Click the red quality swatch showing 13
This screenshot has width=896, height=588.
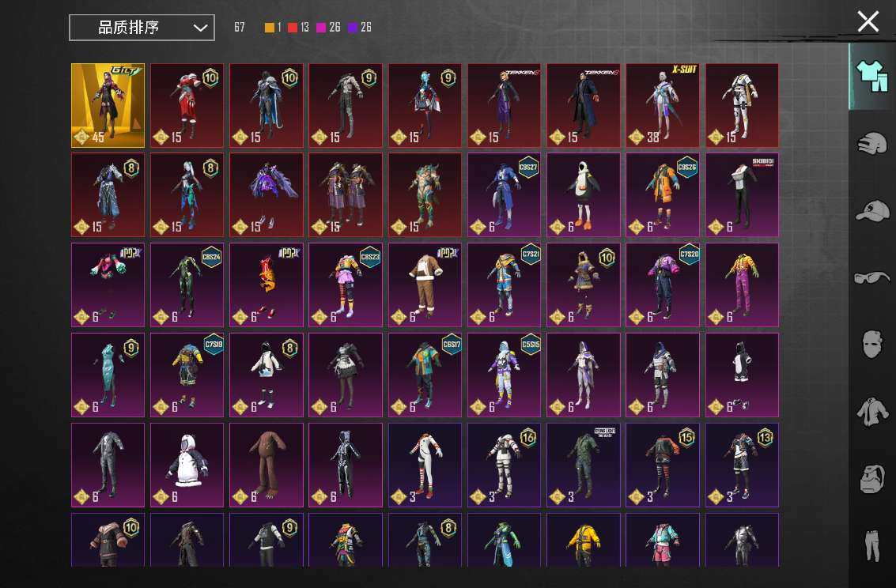(x=293, y=28)
